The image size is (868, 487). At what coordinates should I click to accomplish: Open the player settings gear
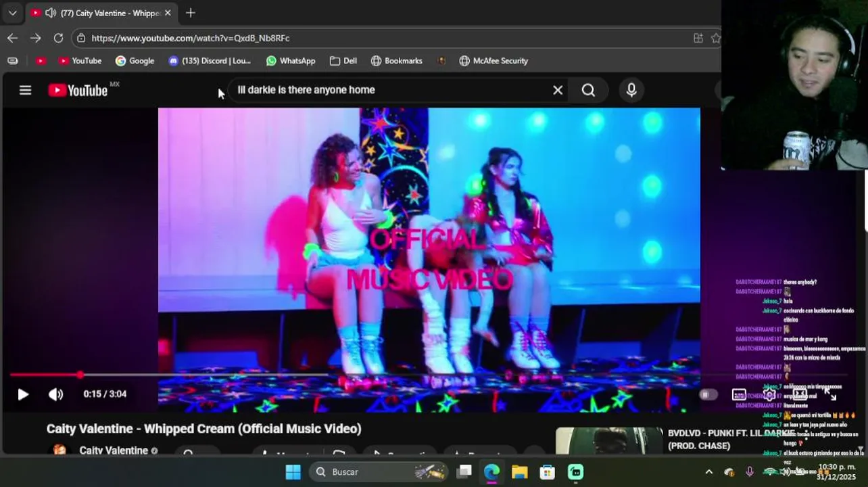769,394
